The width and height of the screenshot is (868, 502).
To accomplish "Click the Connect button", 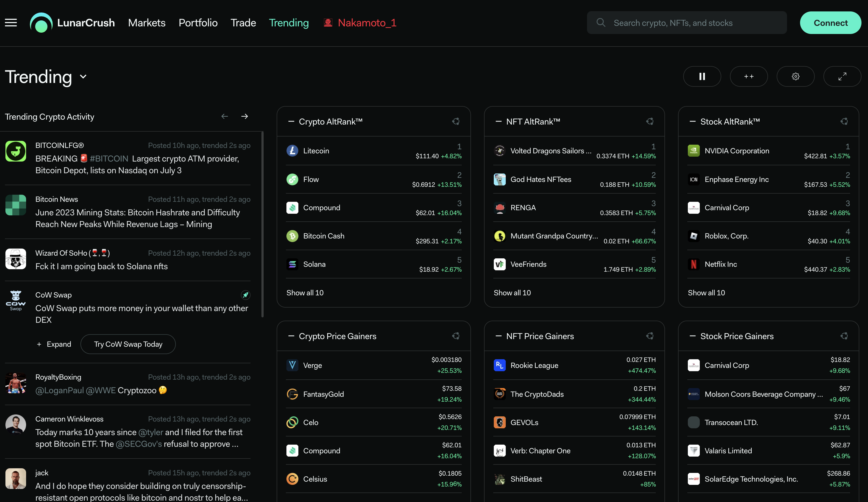I will [830, 23].
